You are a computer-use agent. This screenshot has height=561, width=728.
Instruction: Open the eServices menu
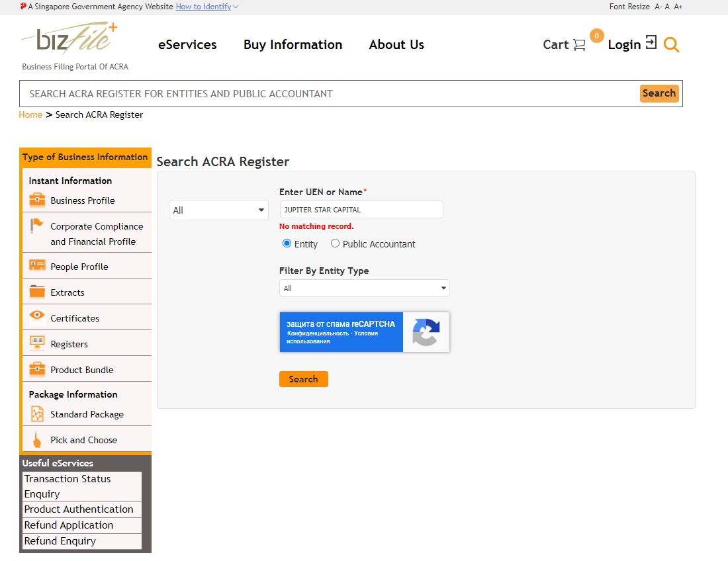point(187,45)
